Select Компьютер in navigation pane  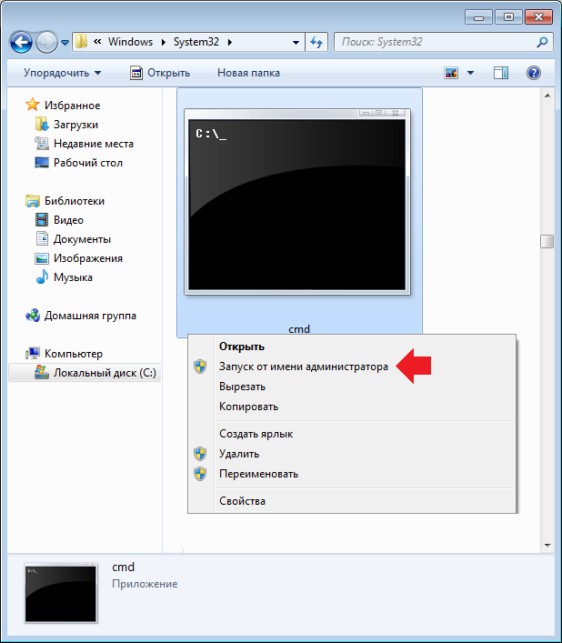pyautogui.click(x=73, y=354)
